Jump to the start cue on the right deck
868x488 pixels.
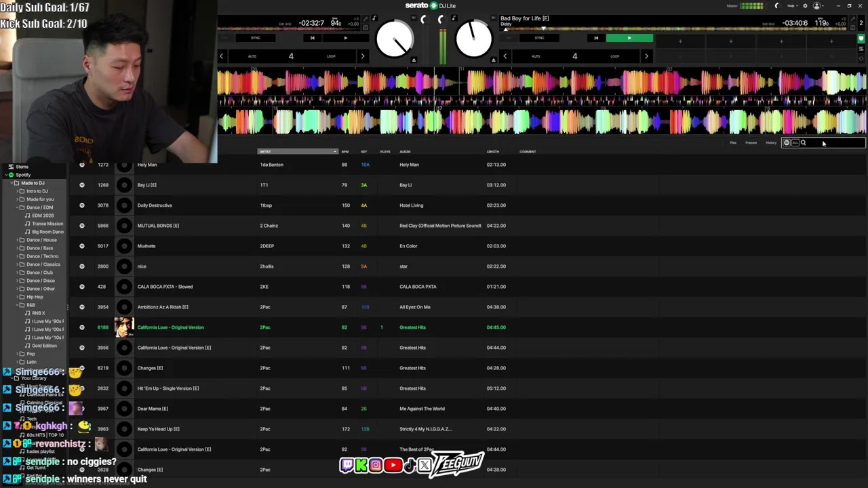596,38
